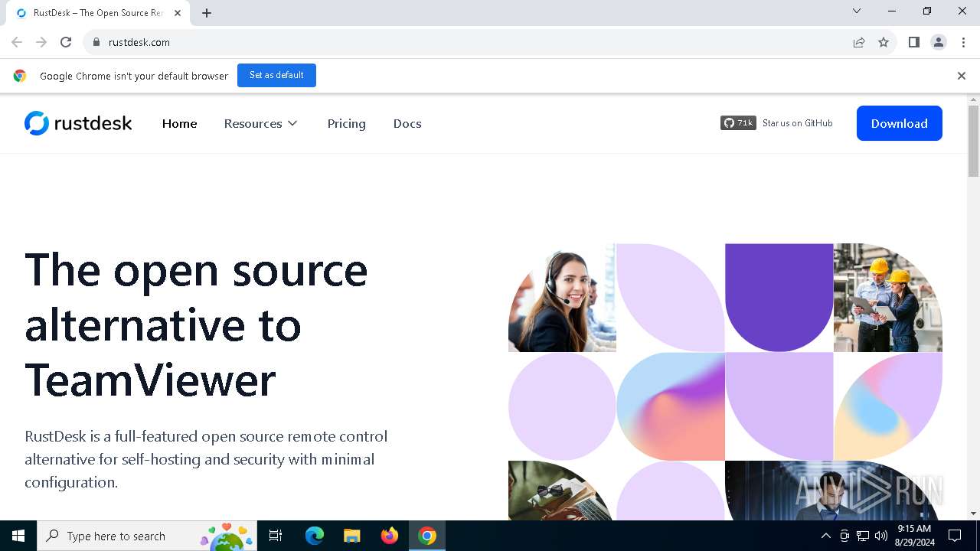Click the browser forward arrow

click(x=41, y=42)
